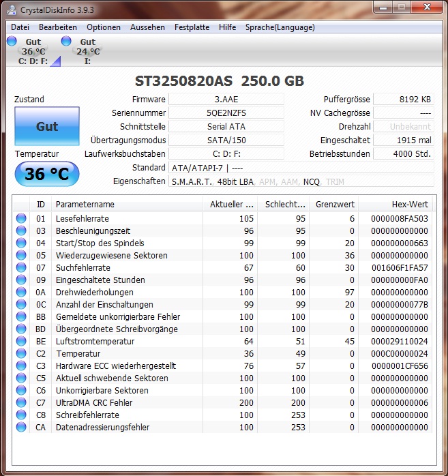Click status orb for Schreibfehlerrate row
This screenshot has width=448, height=476.
pyautogui.click(x=21, y=415)
